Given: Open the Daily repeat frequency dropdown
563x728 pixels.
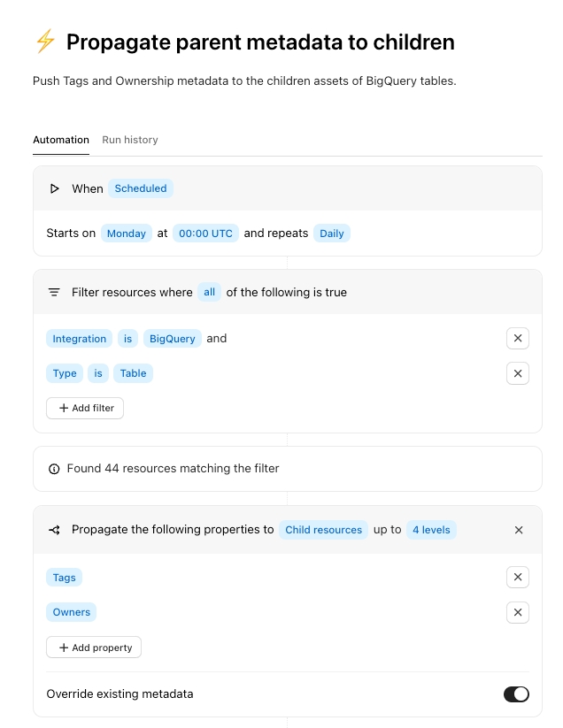Looking at the screenshot, I should pyautogui.click(x=332, y=234).
